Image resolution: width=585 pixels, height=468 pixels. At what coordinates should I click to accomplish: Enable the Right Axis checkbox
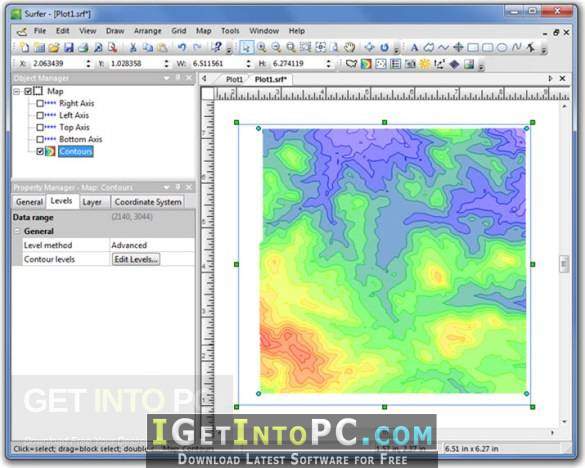(x=40, y=103)
